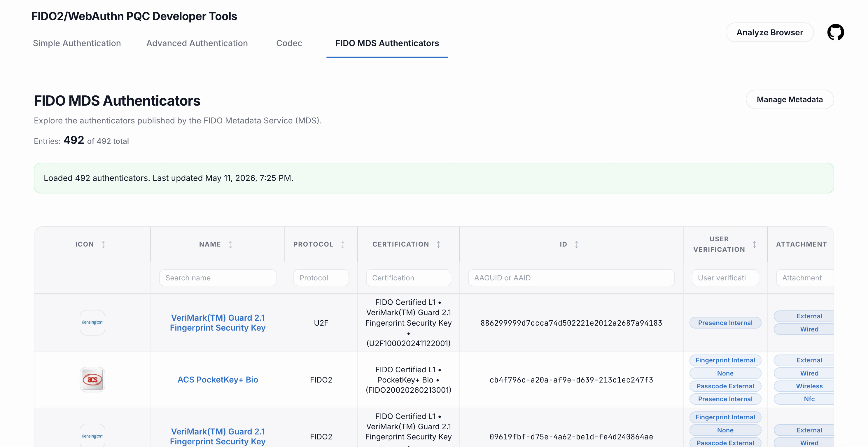
Task: Sort by Certification column arrows
Action: (438, 245)
